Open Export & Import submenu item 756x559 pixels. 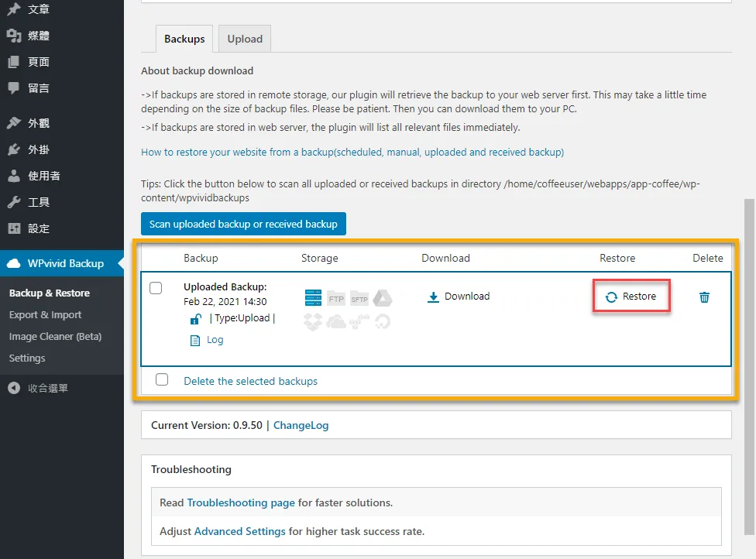pyautogui.click(x=46, y=314)
